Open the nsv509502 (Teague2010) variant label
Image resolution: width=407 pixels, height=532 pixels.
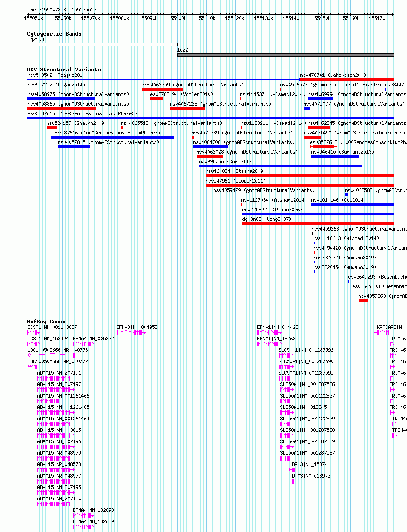(58, 75)
